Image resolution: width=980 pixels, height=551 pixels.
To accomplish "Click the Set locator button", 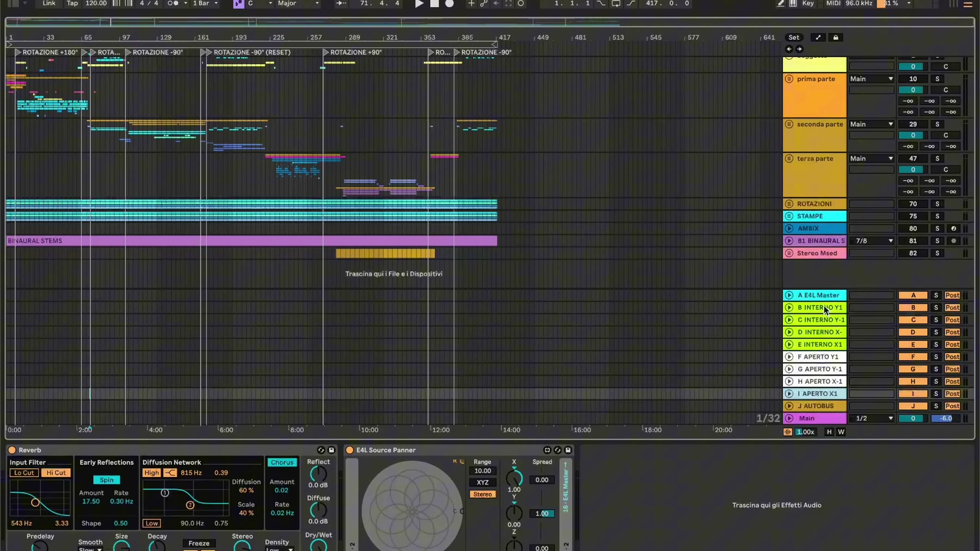I will pyautogui.click(x=794, y=38).
